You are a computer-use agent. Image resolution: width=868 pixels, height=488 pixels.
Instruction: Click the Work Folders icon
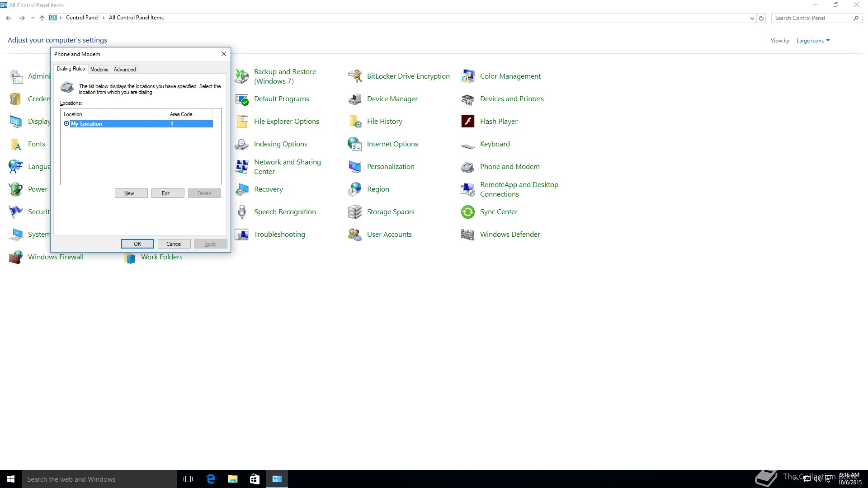[x=130, y=258]
